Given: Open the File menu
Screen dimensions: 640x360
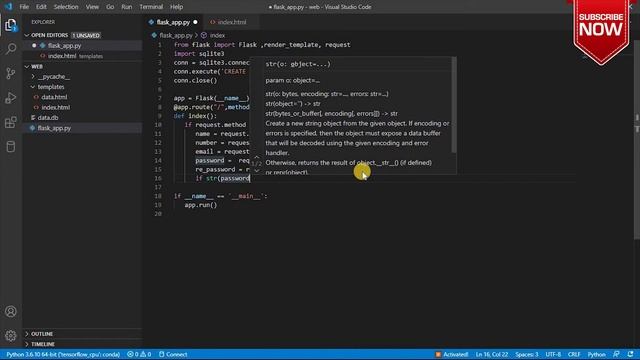Looking at the screenshot, I should [x=24, y=7].
